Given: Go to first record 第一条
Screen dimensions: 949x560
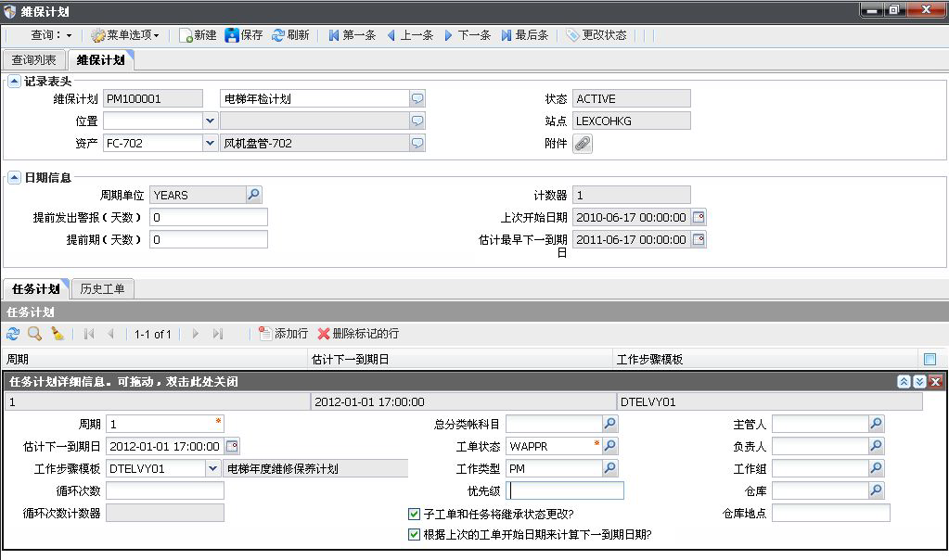Looking at the screenshot, I should point(352,35).
